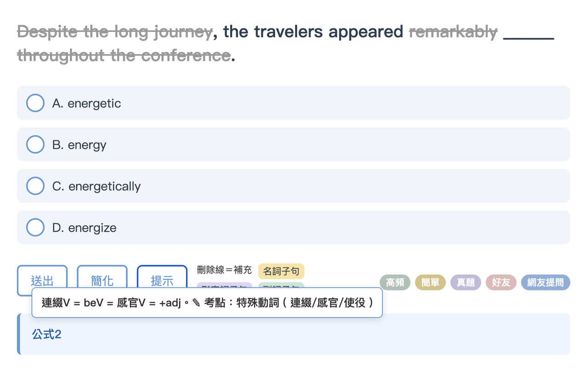Click the struck-through word 'remarkably'

(453, 32)
